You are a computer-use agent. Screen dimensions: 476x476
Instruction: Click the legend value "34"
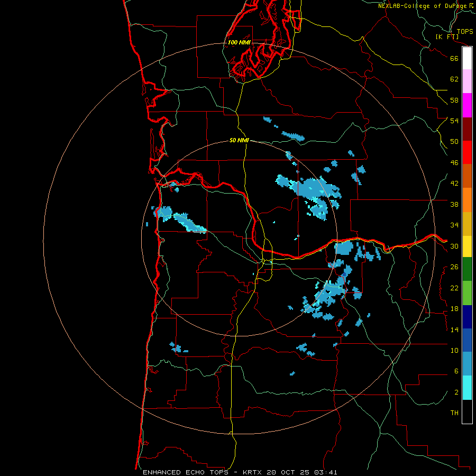point(454,225)
